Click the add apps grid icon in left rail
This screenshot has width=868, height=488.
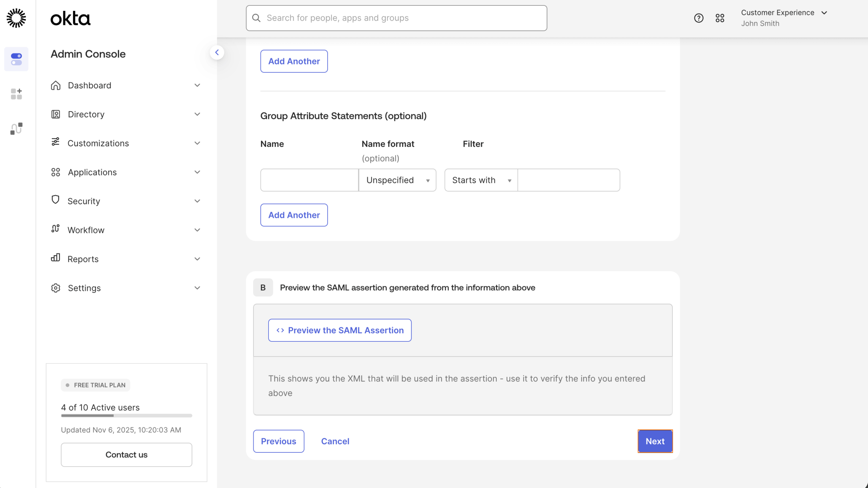coord(16,94)
